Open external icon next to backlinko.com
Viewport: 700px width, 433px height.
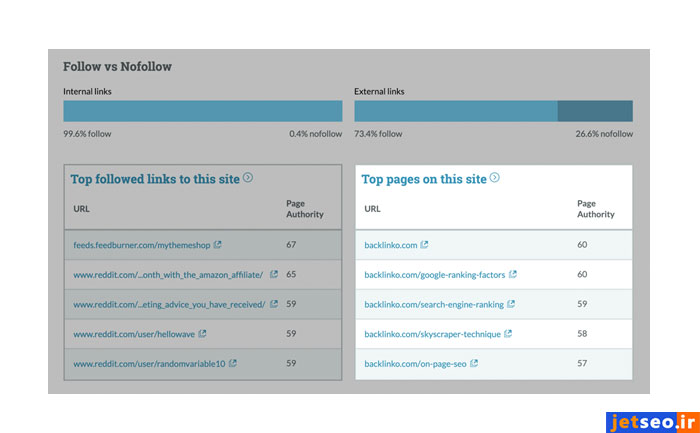(x=424, y=245)
